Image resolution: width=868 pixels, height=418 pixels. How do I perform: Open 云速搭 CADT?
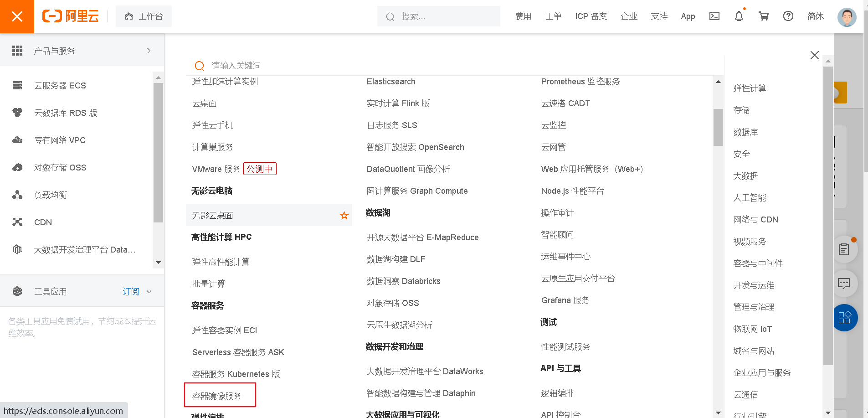(x=565, y=103)
